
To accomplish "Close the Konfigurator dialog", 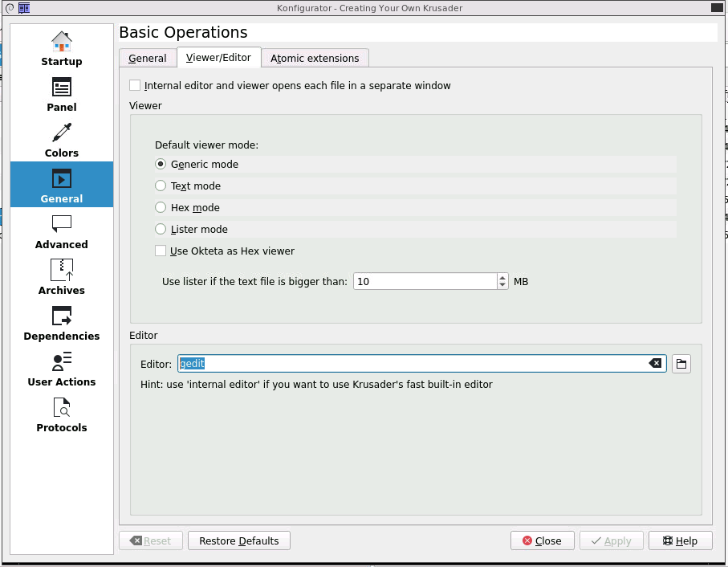I will pyautogui.click(x=543, y=540).
